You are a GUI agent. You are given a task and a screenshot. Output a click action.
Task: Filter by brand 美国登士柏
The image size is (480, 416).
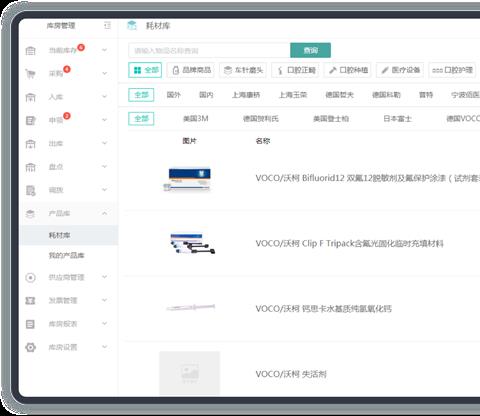click(331, 119)
